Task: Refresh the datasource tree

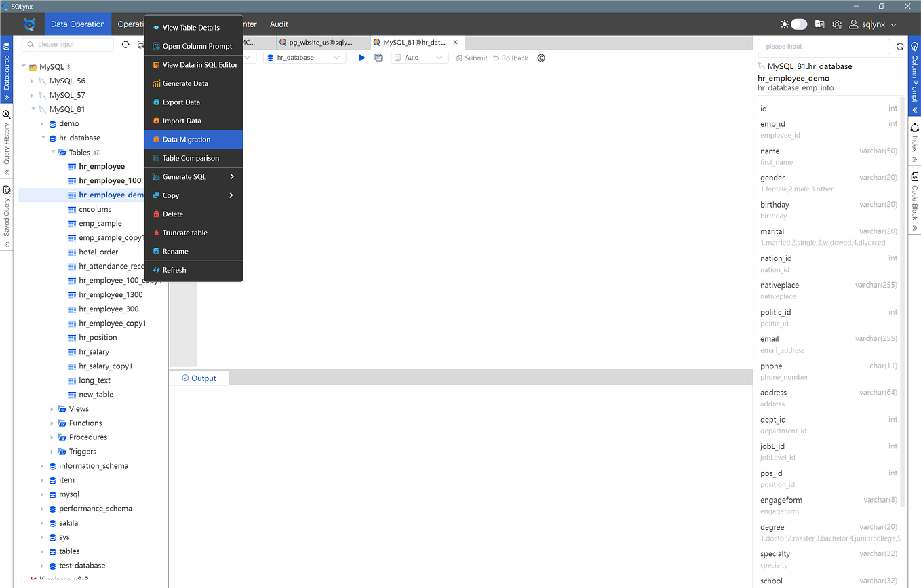Action: click(125, 44)
